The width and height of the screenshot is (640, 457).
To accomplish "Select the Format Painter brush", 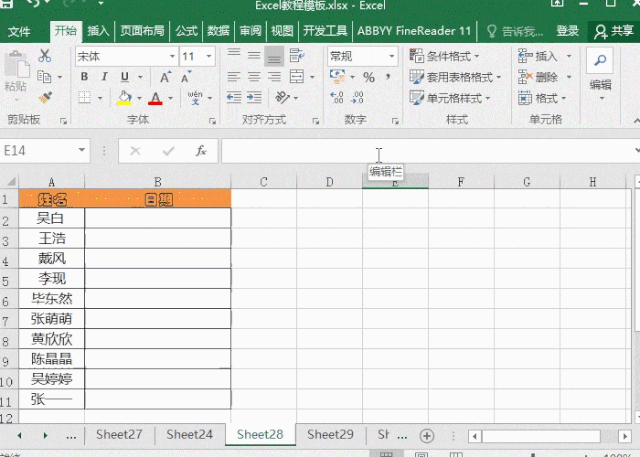I will pyautogui.click(x=45, y=98).
